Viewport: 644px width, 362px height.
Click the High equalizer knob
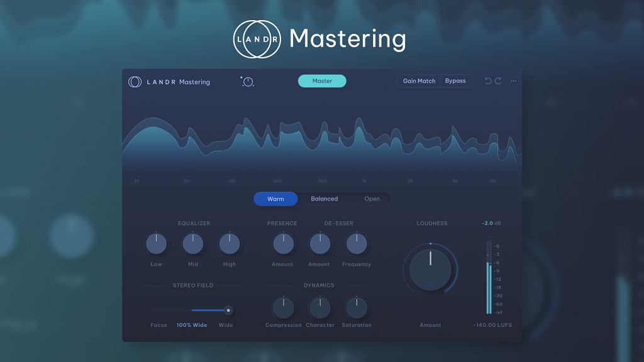point(230,244)
